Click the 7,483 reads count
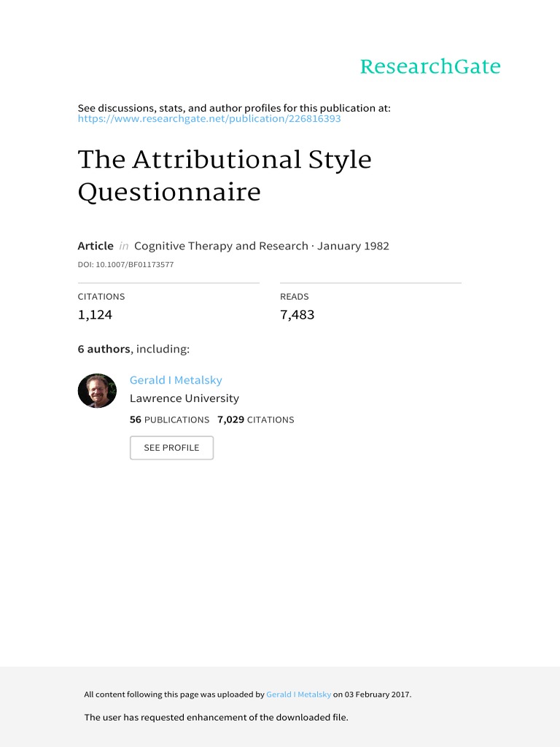 pos(297,315)
